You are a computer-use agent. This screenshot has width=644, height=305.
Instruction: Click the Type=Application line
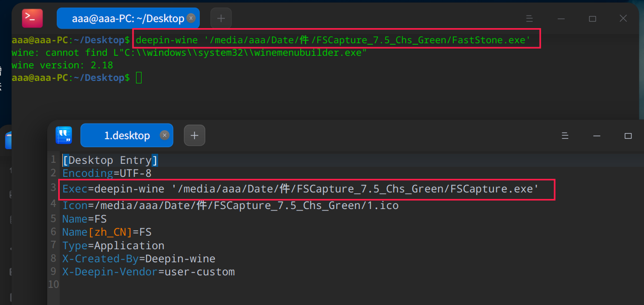coord(113,246)
